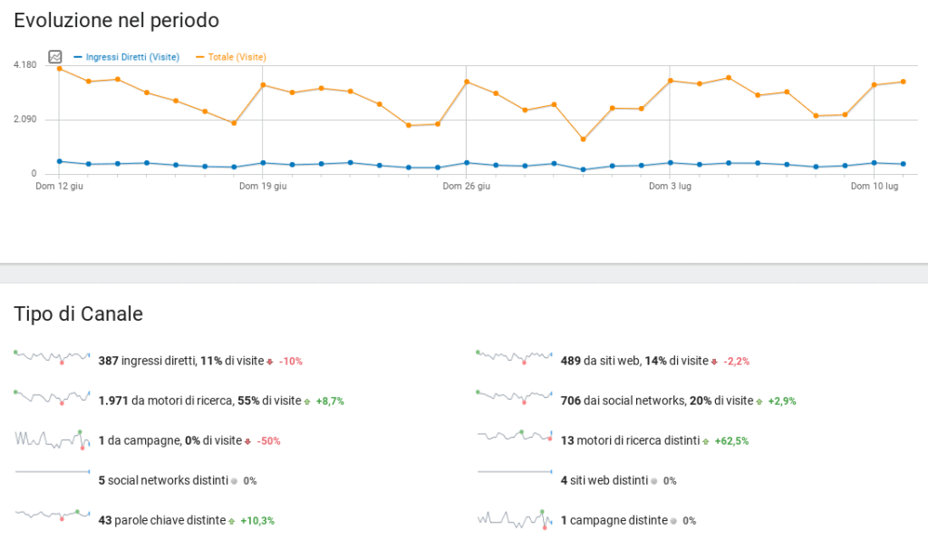
Task: Click the +10,3% change value
Action: [x=257, y=522]
